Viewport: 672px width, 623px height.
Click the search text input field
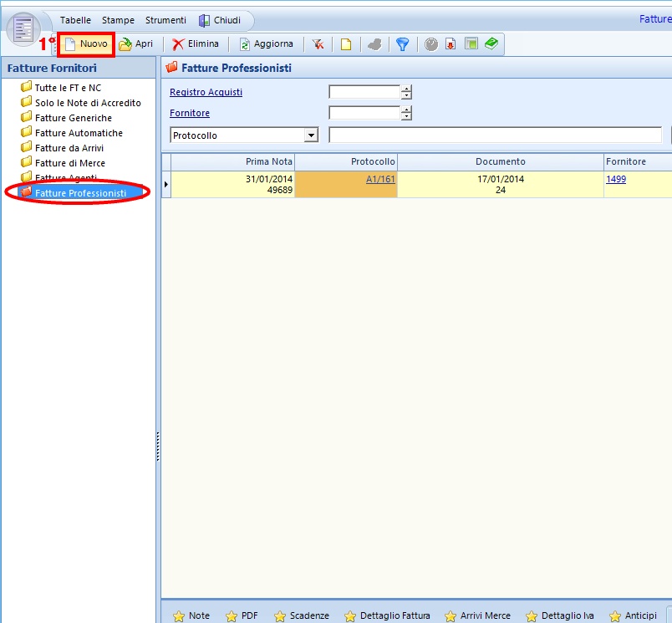495,135
